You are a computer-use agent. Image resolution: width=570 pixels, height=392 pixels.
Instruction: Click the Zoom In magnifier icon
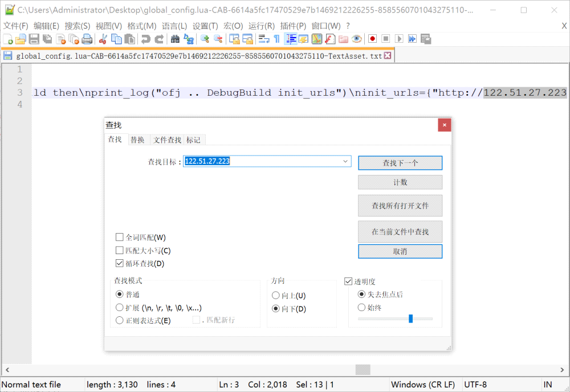pos(205,39)
